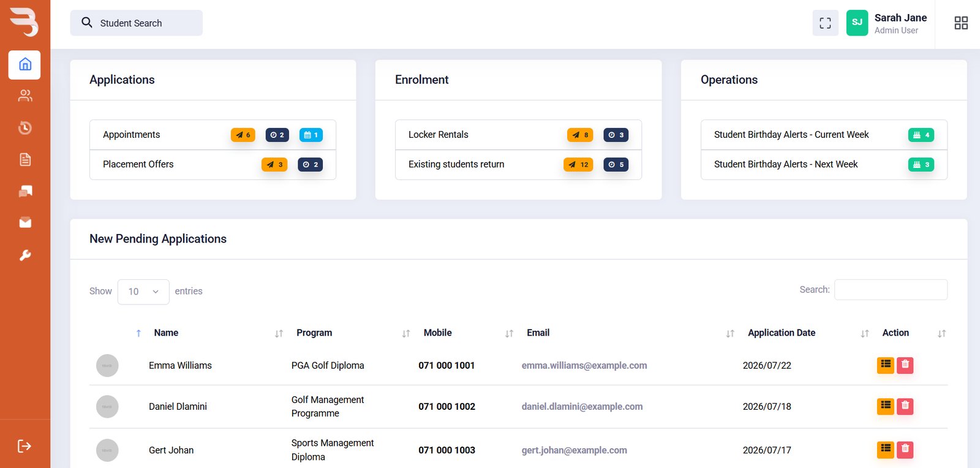The height and width of the screenshot is (468, 980).
Task: Open the mail envelope sidebar icon
Action: (24, 222)
